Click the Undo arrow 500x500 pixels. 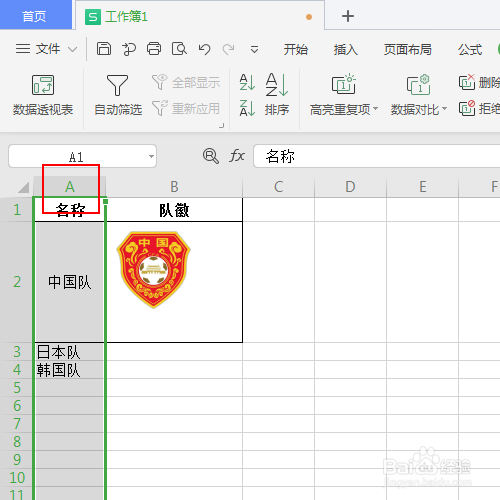pyautogui.click(x=204, y=49)
